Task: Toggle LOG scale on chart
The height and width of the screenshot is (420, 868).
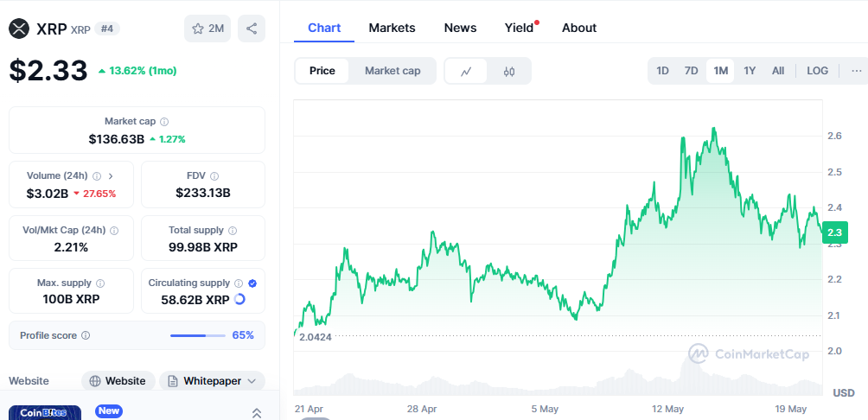Action: [x=818, y=71]
